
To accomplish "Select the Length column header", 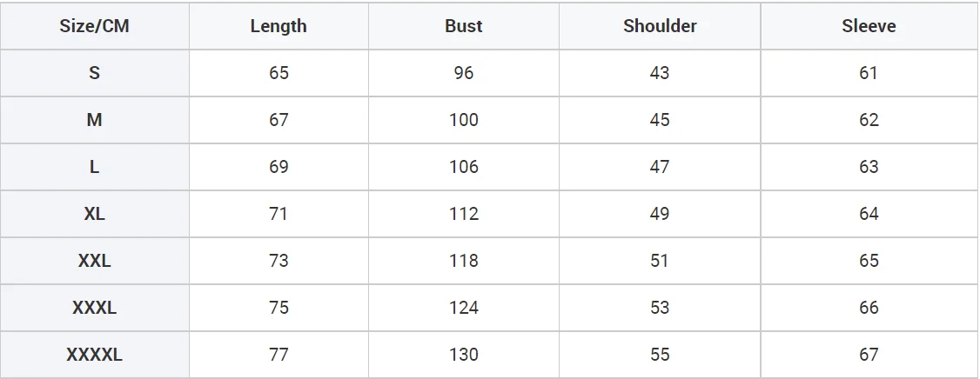I will tap(279, 26).
